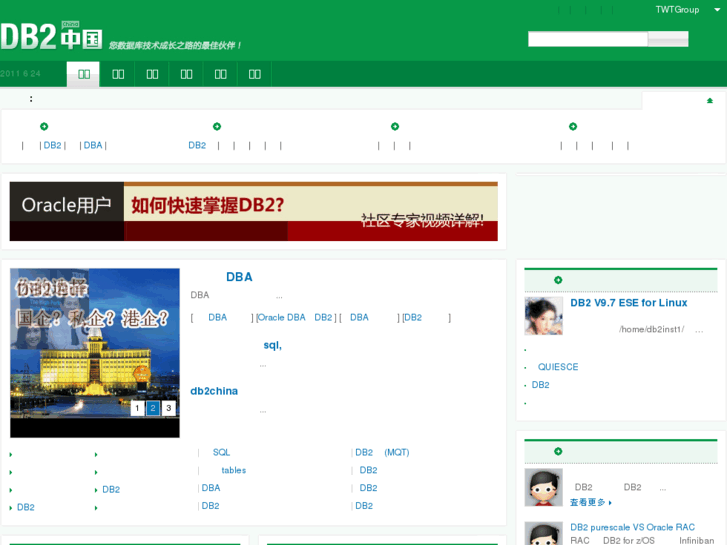
Task: Open the DB2 link listed under QUIESCE
Action: [x=541, y=385]
